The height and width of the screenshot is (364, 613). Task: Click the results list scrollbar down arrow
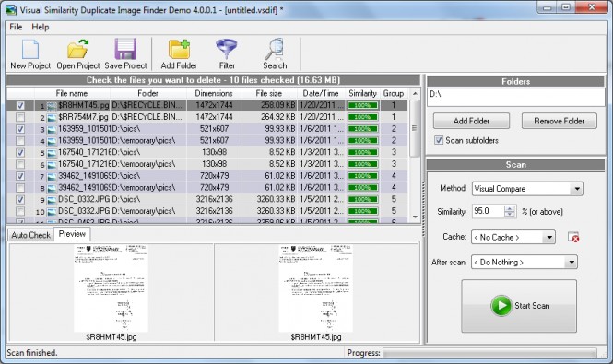tap(415, 217)
